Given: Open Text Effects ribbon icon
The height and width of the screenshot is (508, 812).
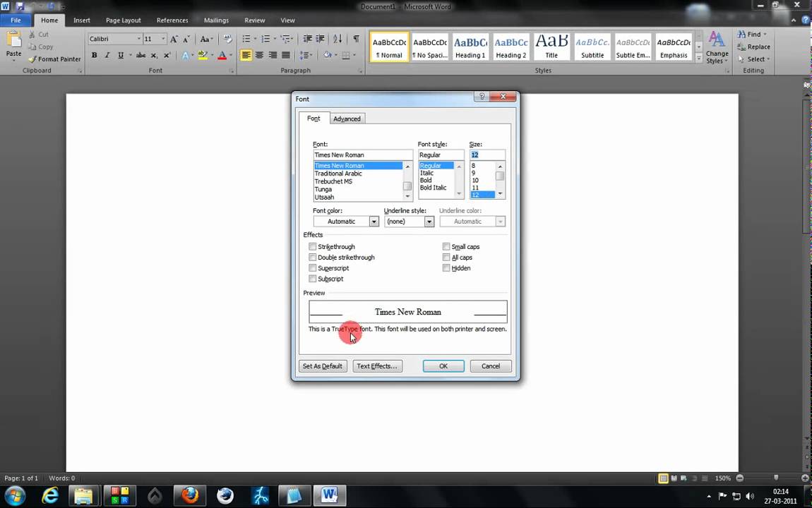Looking at the screenshot, I should tap(186, 55).
